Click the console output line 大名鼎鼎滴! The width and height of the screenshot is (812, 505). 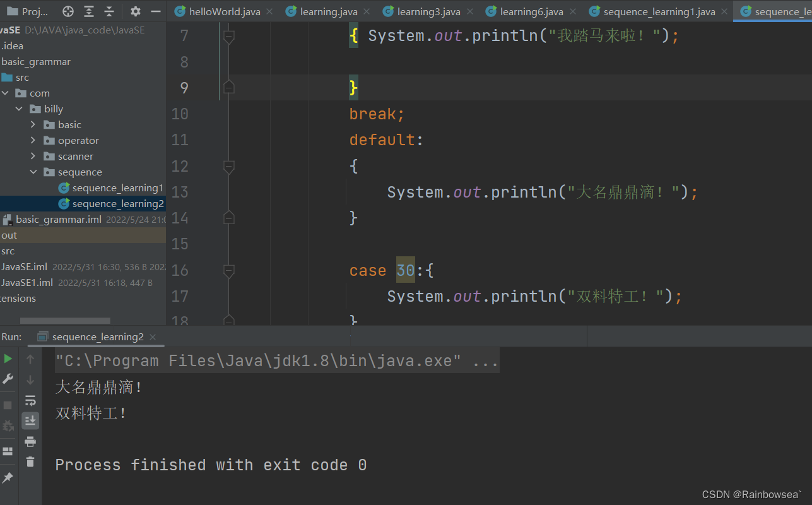pos(99,387)
